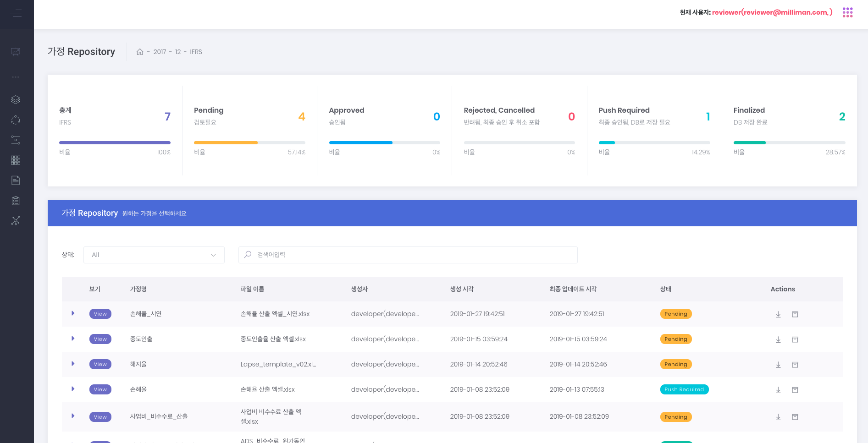Screen dimensions: 868x443
Task: Click the reviewer user account link
Action: (x=772, y=12)
